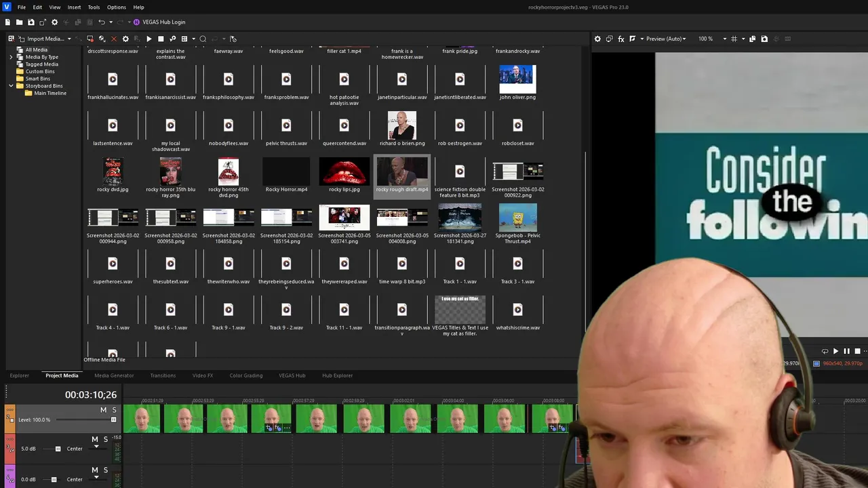The image size is (868, 488).
Task: Open the Options menu
Action: click(x=117, y=7)
